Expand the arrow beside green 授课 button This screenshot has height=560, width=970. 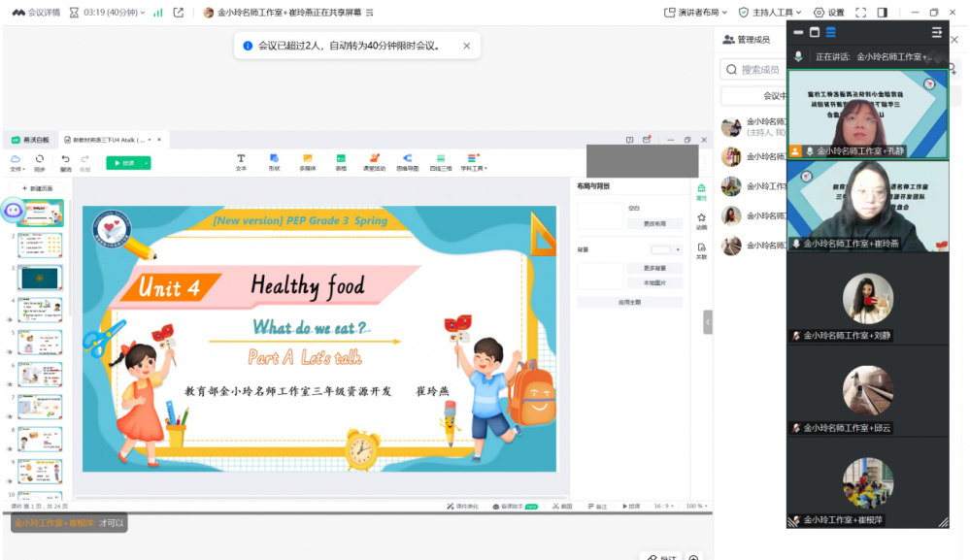[147, 162]
